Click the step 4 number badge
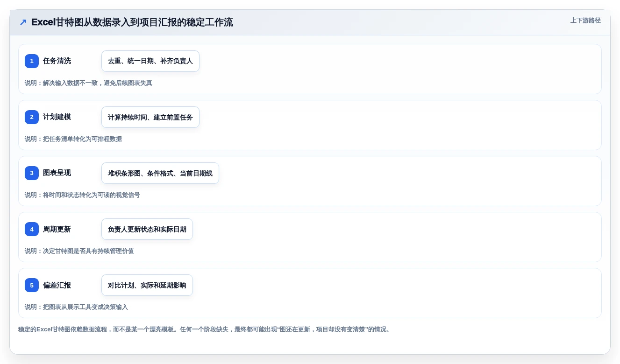Viewport: 620px width, 364px height. click(32, 229)
